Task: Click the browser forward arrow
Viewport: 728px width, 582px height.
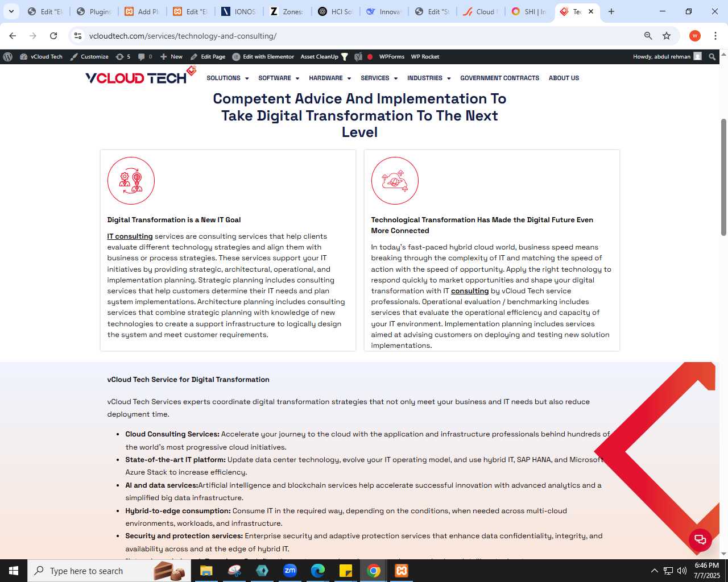Action: point(33,36)
